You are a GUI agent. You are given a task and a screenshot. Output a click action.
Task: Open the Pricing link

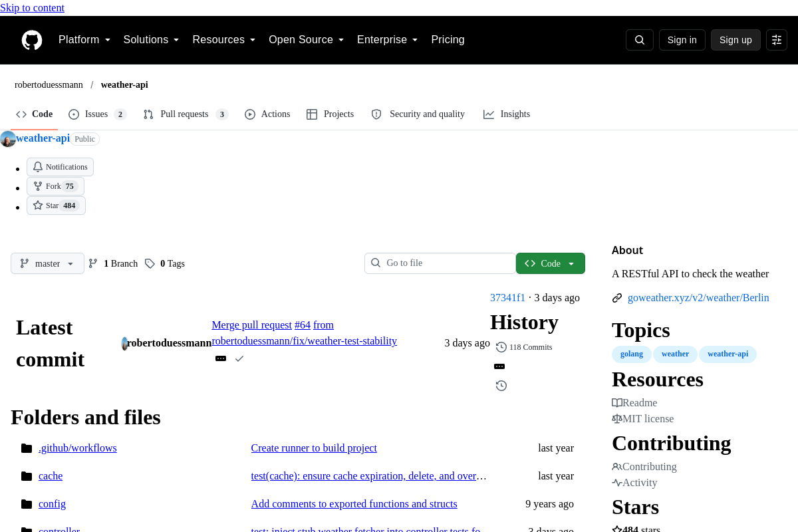click(x=448, y=40)
